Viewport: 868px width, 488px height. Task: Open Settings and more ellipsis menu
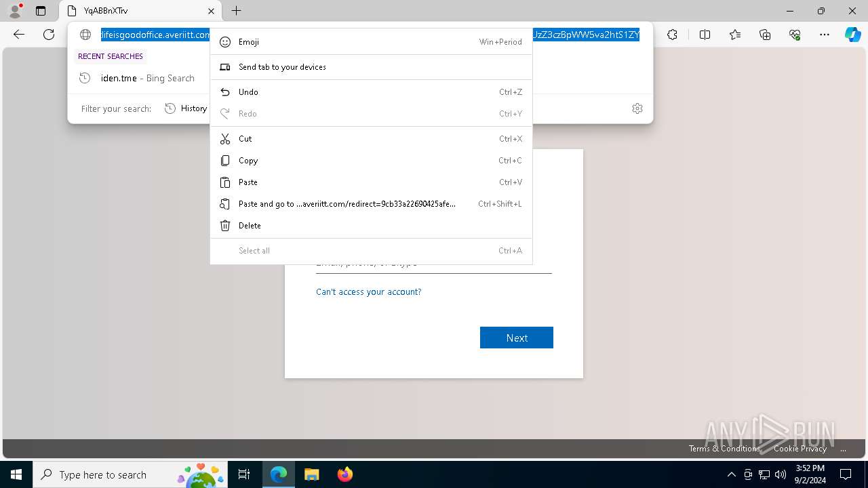825,35
